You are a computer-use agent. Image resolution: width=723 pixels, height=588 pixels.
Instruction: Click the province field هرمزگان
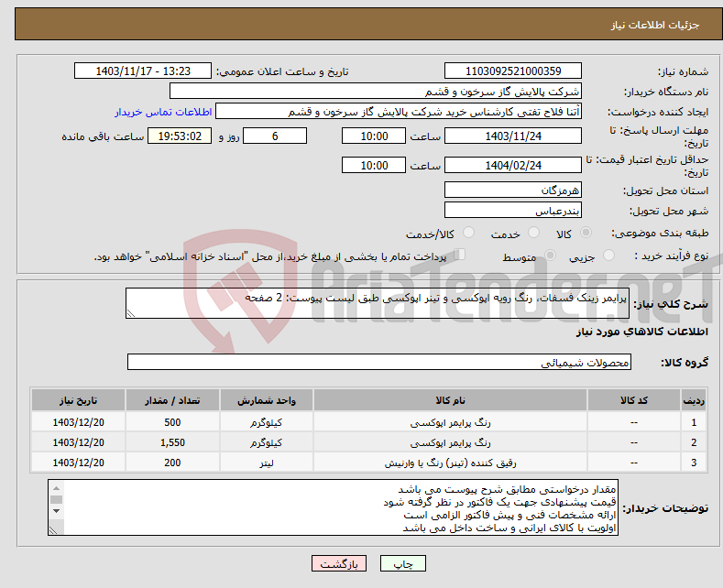[513, 190]
